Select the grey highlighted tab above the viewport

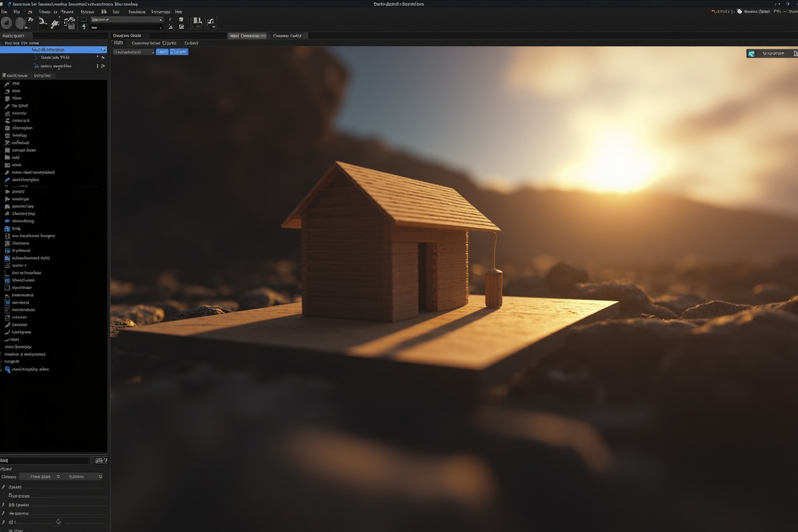click(x=247, y=36)
